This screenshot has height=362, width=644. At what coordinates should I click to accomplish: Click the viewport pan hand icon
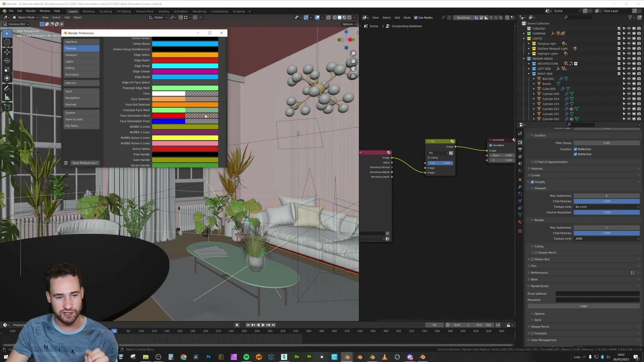click(353, 61)
